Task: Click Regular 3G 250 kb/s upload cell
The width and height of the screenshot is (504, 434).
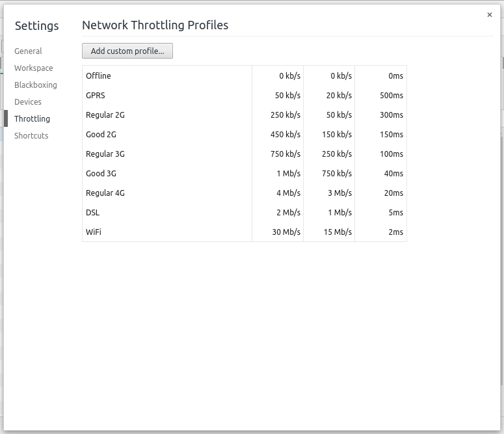Action: click(x=337, y=154)
